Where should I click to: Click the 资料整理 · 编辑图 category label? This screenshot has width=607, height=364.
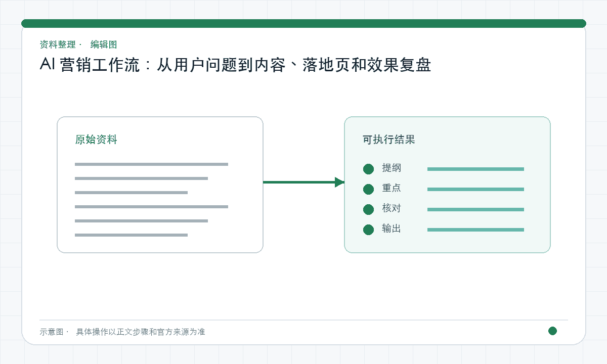pos(78,44)
